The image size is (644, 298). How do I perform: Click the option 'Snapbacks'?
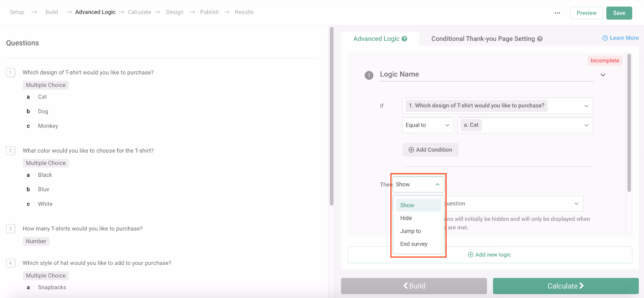click(x=52, y=287)
